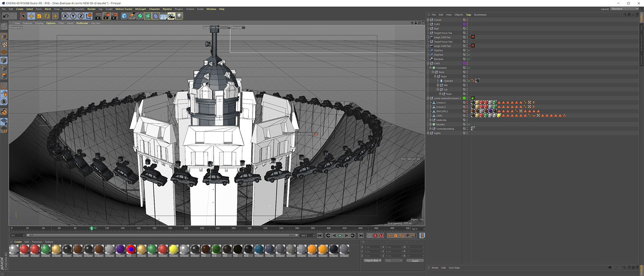Screen dimensions: 644x276
Task: Select the yellow material swatch
Action: coord(173,249)
